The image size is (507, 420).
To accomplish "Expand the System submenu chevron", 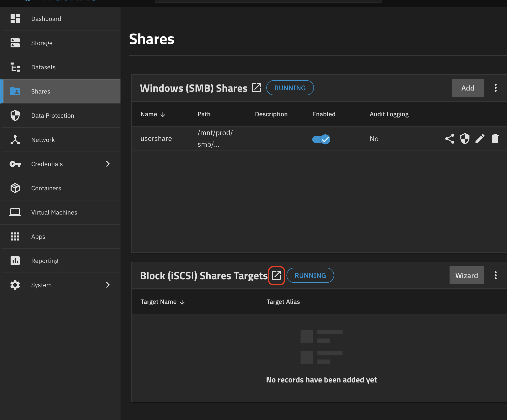I will point(108,285).
